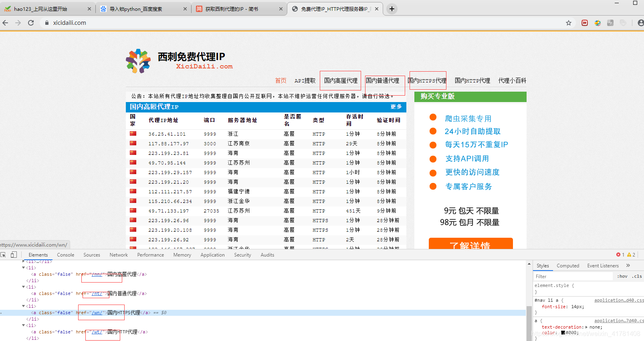
Task: Open the Performance DevTools tab
Action: (151, 255)
